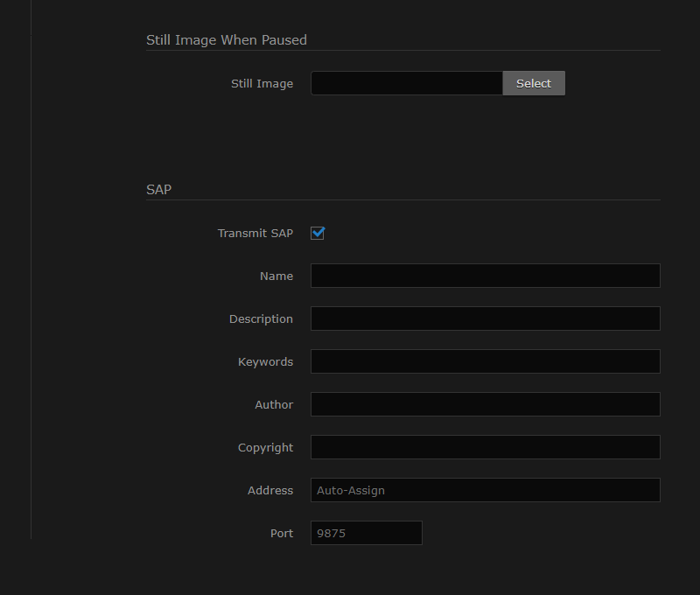Click the Author field label

tap(274, 404)
